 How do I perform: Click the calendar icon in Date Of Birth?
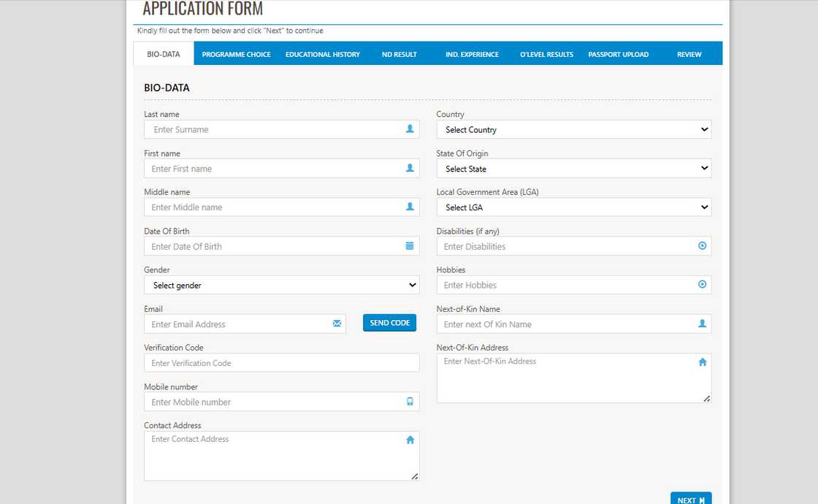click(x=410, y=246)
